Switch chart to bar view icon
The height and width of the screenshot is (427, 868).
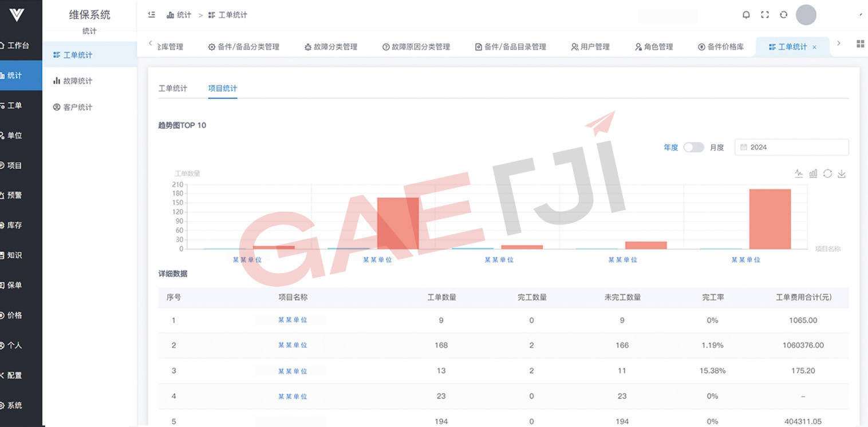[x=813, y=173]
